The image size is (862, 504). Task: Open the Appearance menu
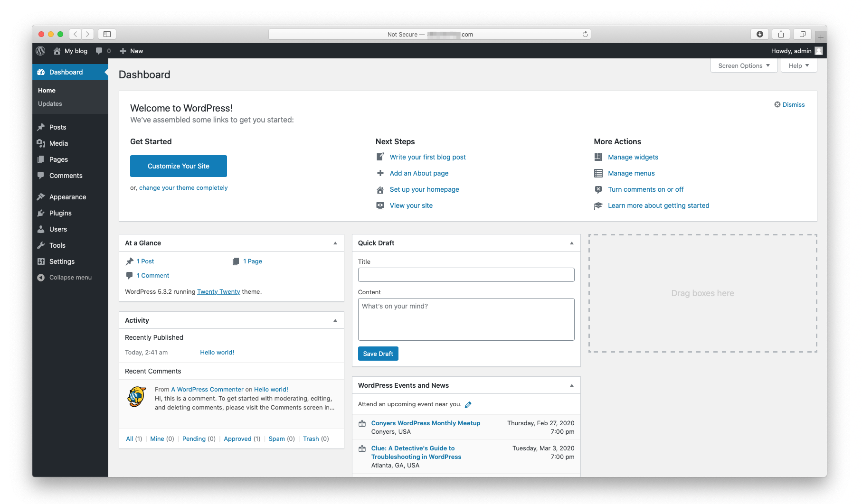70,197
